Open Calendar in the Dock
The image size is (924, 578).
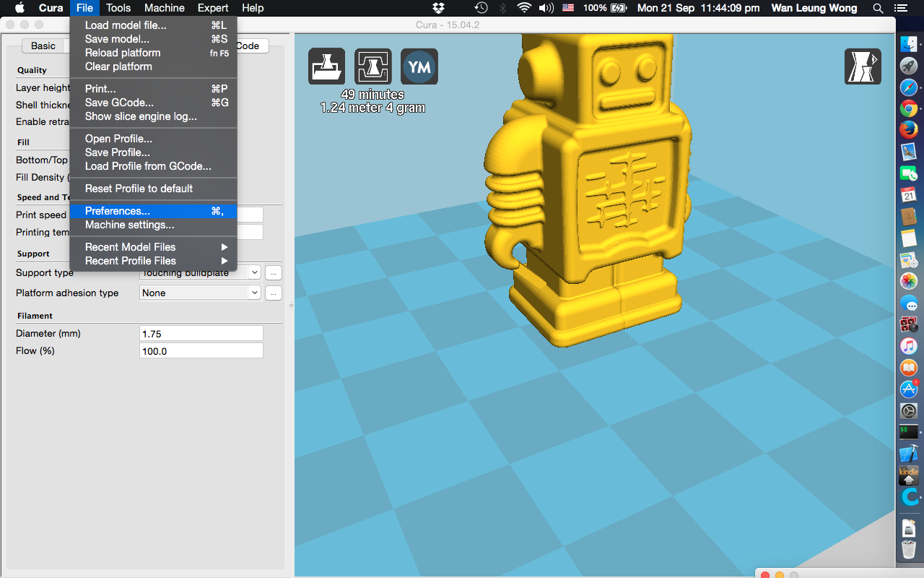(x=908, y=194)
